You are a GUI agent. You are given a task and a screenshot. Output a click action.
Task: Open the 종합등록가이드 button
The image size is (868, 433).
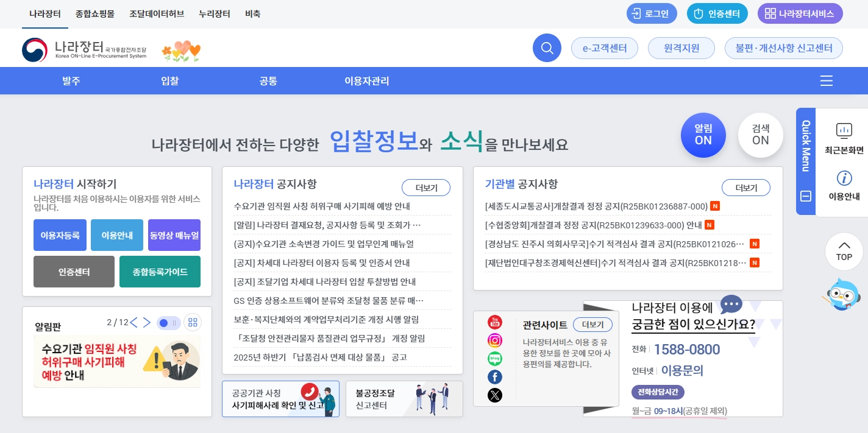tap(160, 272)
